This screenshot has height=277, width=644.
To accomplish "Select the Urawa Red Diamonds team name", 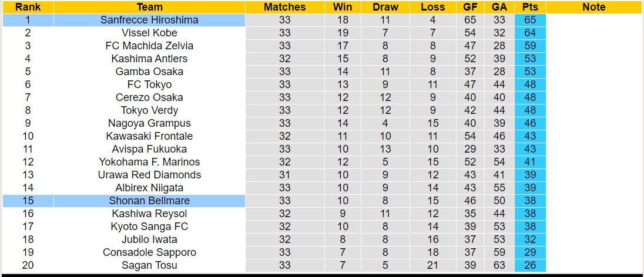I will click(149, 175).
